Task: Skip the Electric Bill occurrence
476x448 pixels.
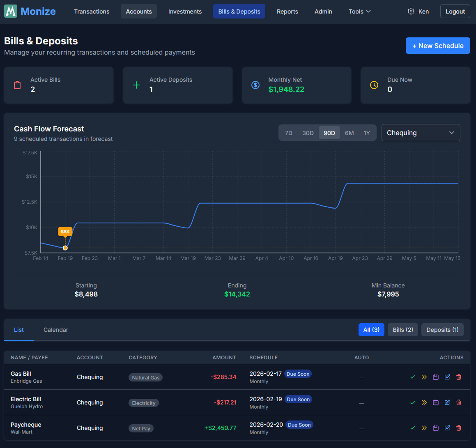Action: (x=424, y=402)
